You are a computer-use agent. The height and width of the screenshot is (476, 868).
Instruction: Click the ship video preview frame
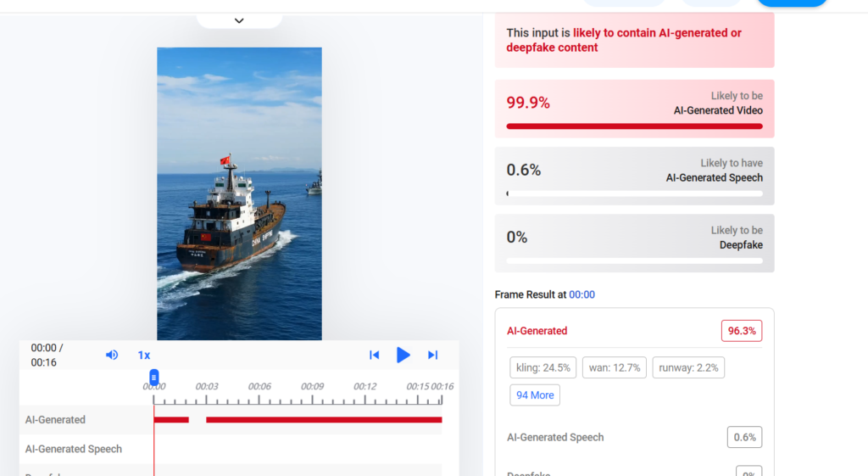coord(239,193)
